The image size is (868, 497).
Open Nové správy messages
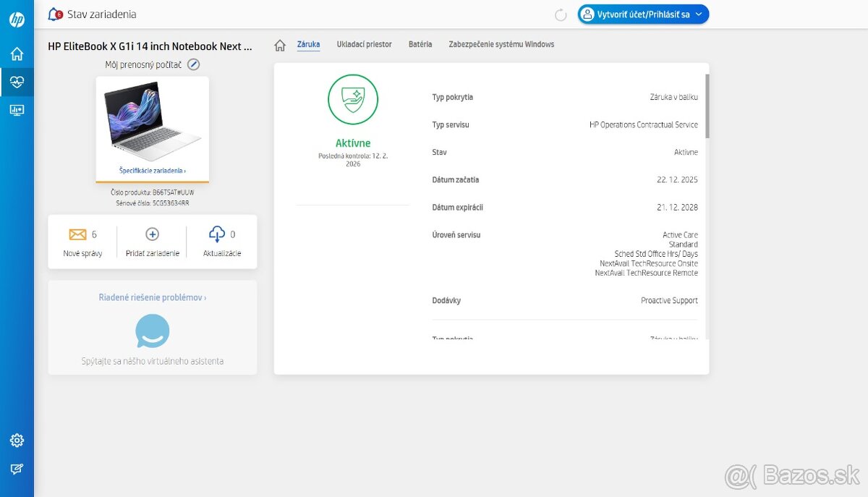click(x=82, y=242)
